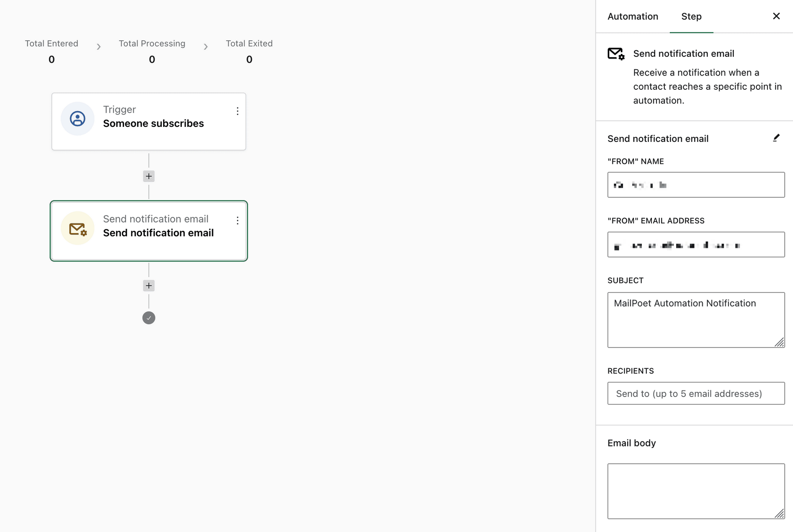
Task: Add a step after the Trigger
Action: tap(149, 176)
